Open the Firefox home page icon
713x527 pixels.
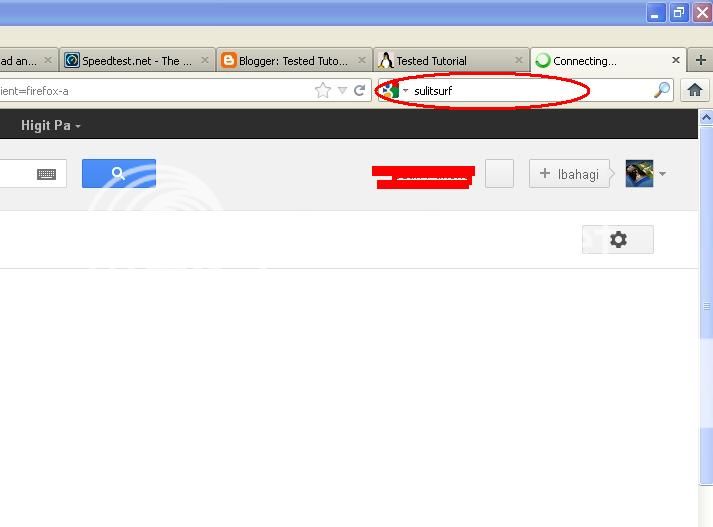click(694, 90)
